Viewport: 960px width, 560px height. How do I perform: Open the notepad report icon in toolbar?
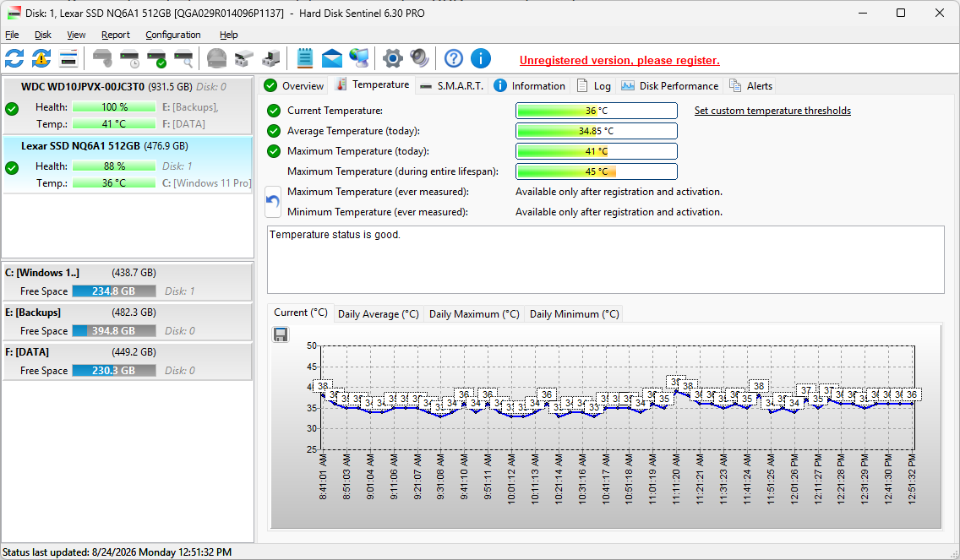click(304, 59)
